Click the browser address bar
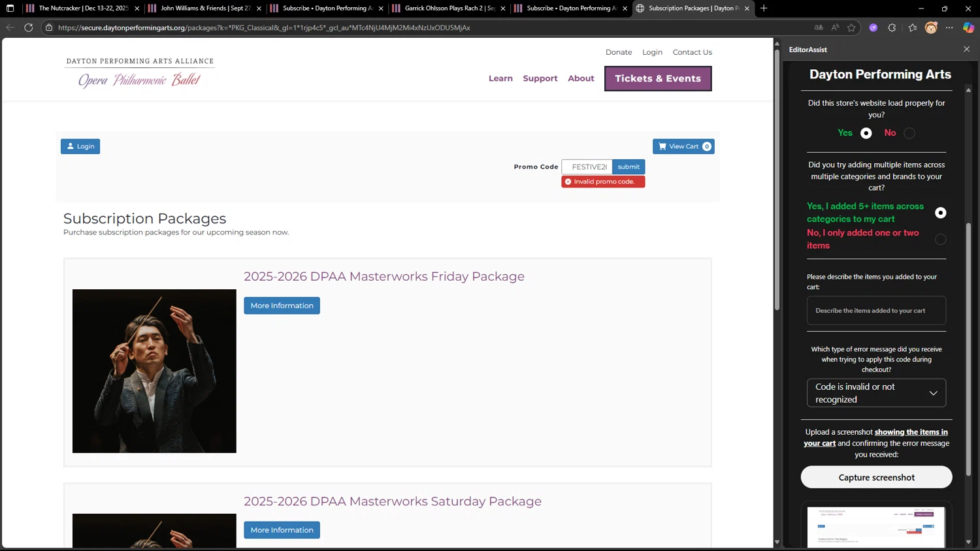Viewport: 980px width, 551px height. [425, 27]
